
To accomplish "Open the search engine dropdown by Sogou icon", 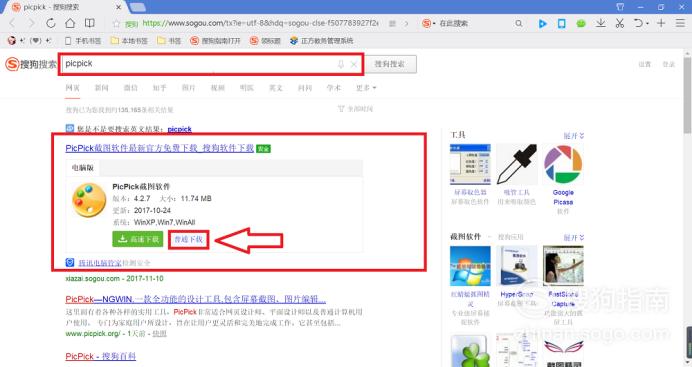I will 429,23.
